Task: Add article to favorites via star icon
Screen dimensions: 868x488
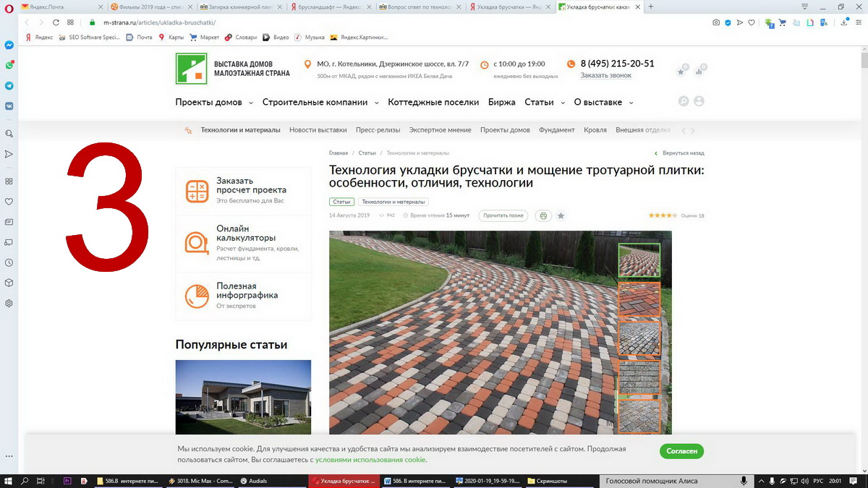Action: [561, 215]
